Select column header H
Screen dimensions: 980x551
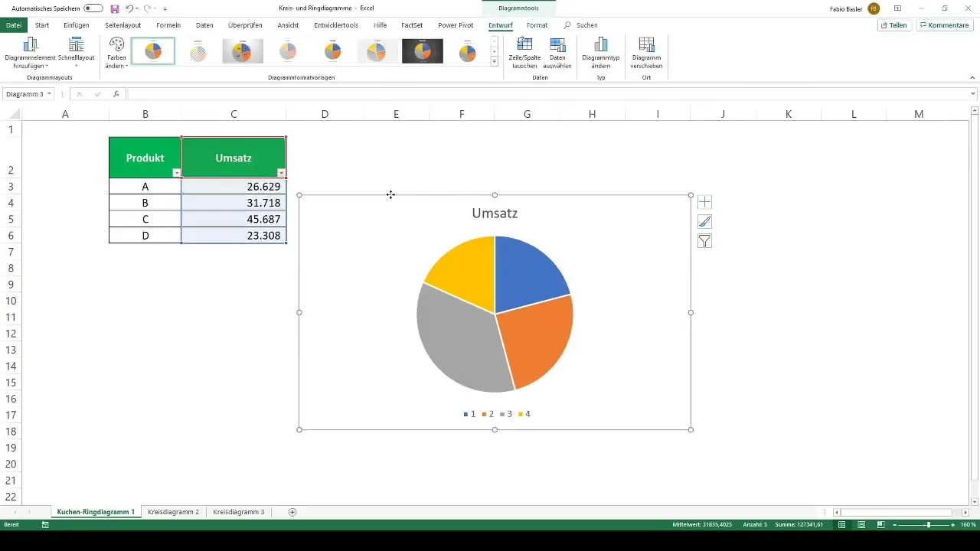pyautogui.click(x=593, y=114)
